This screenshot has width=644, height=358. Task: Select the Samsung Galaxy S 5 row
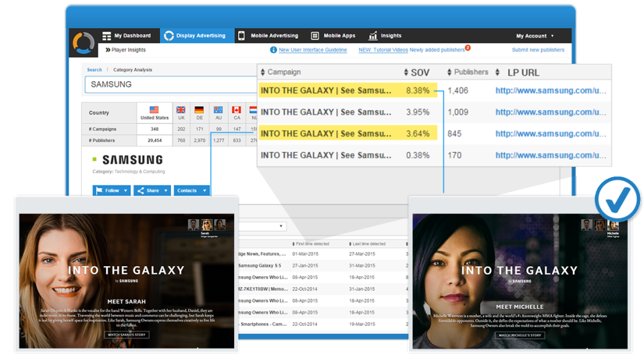[x=323, y=265]
